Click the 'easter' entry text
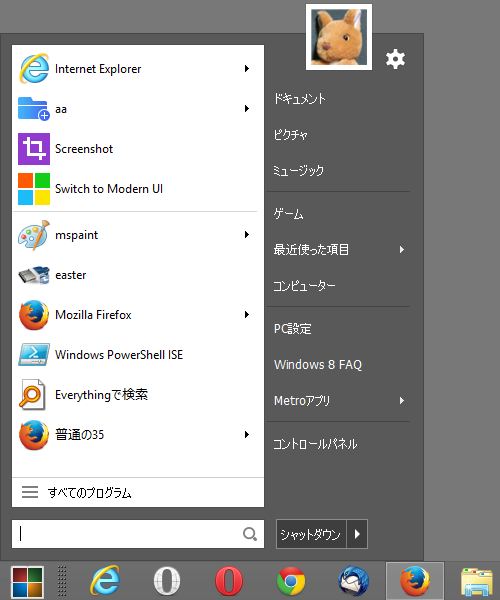Image resolution: width=500 pixels, height=600 pixels. coord(71,275)
